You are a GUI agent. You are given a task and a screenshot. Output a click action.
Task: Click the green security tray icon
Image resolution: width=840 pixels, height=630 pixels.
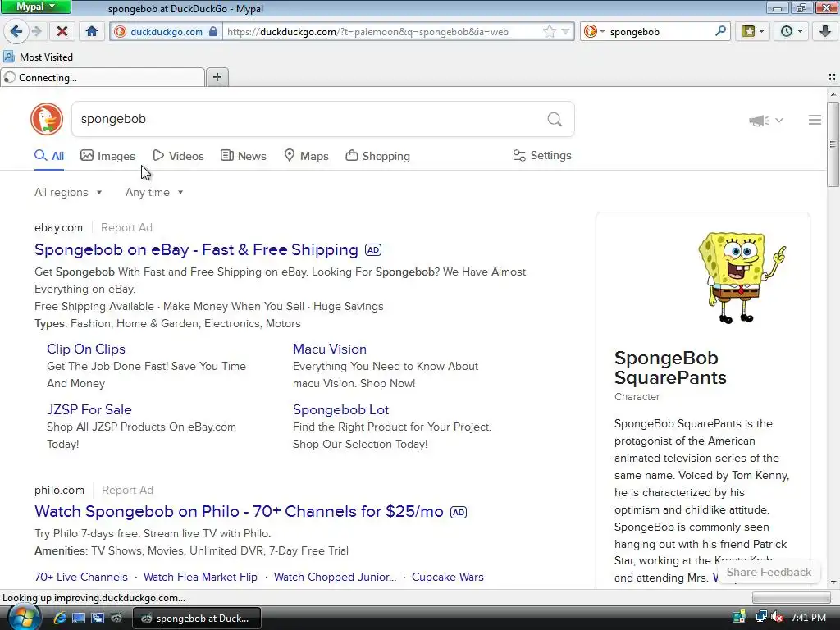(739, 617)
